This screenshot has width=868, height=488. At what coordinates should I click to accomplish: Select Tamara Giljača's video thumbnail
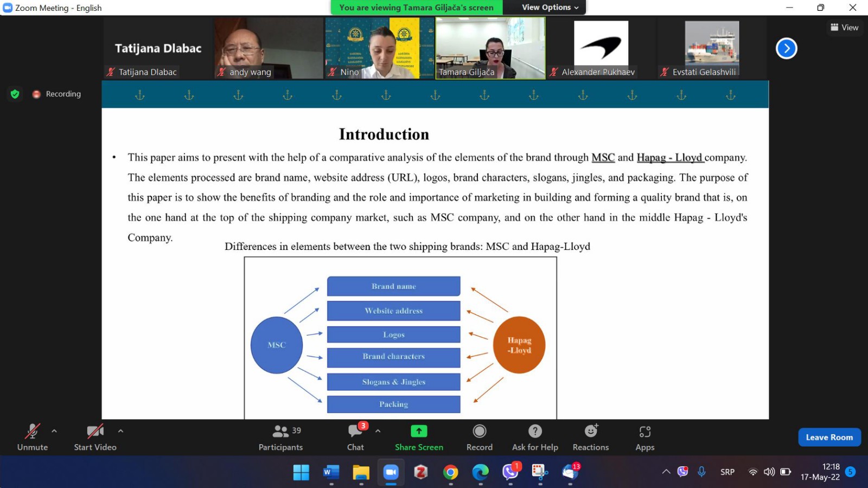(490, 48)
